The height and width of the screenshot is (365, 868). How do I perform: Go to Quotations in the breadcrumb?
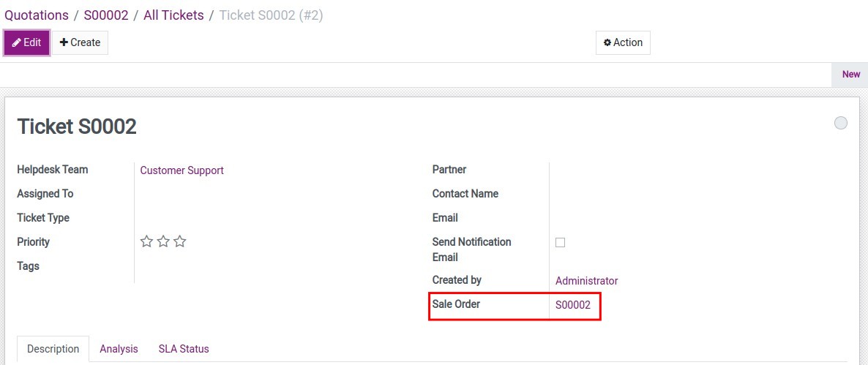[x=37, y=15]
